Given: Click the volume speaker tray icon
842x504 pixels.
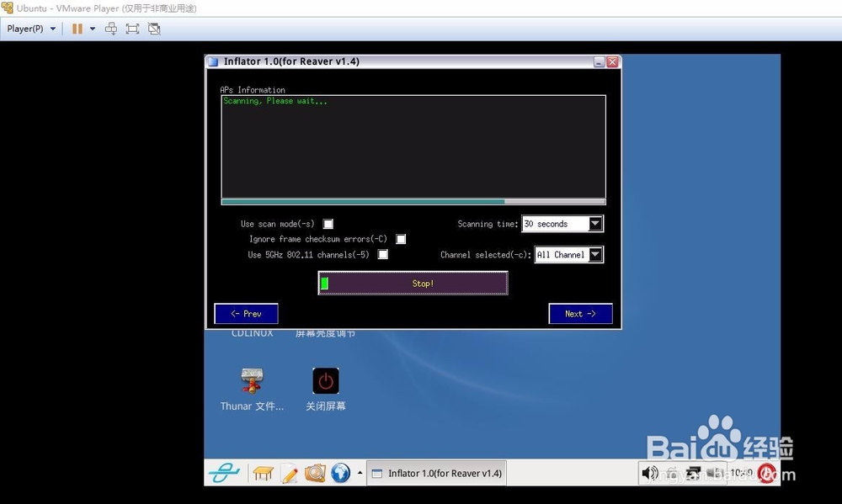Looking at the screenshot, I should click(650, 473).
